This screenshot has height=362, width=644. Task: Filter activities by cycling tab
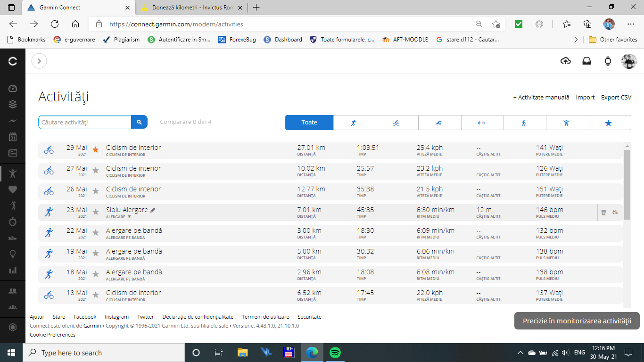pyautogui.click(x=396, y=123)
